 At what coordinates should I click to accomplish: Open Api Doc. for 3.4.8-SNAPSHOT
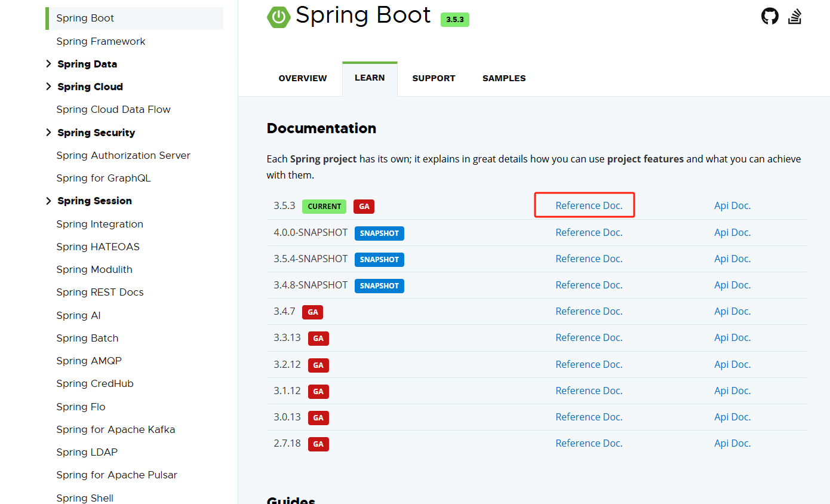733,285
